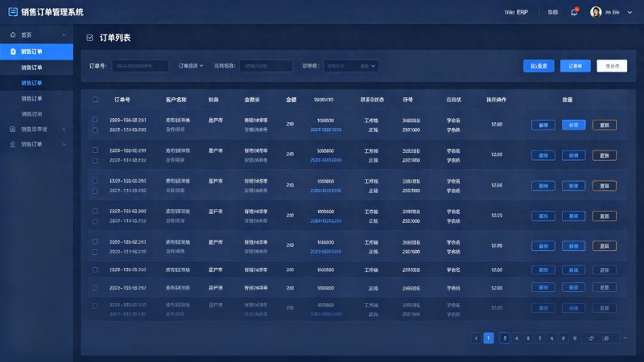Select the highlighted blue 销售订单 submenu item
The image size is (644, 362).
(x=31, y=83)
